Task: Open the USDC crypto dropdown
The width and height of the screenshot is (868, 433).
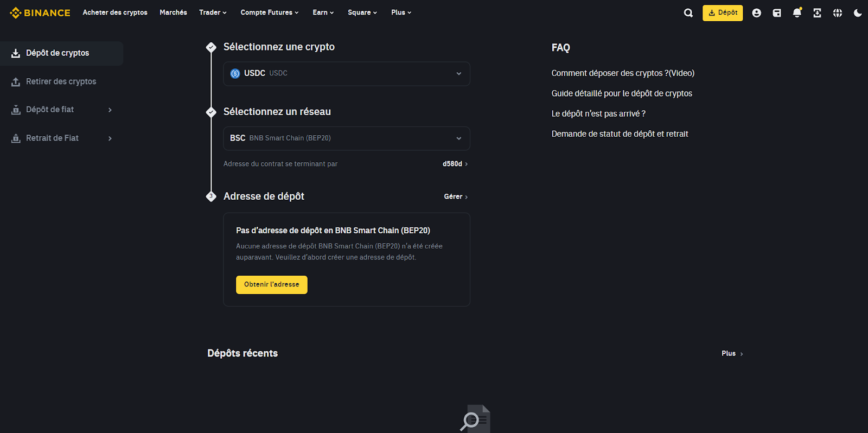Action: 347,74
